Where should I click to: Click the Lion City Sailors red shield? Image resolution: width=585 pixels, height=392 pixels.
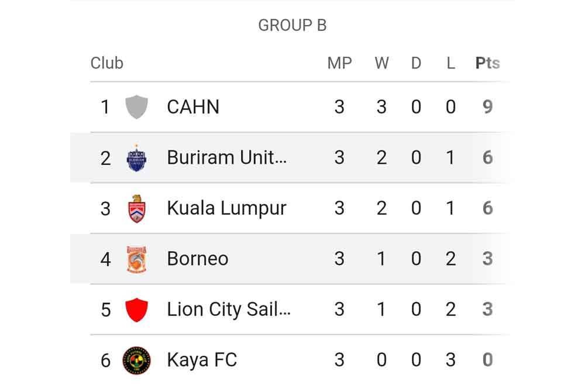[x=137, y=310]
